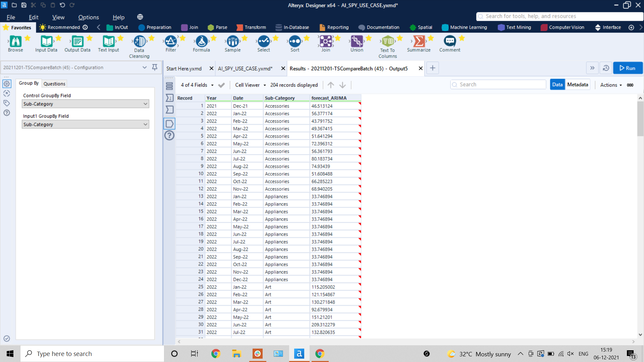The image size is (644, 362).
Task: Open the Options menu
Action: coord(88,17)
